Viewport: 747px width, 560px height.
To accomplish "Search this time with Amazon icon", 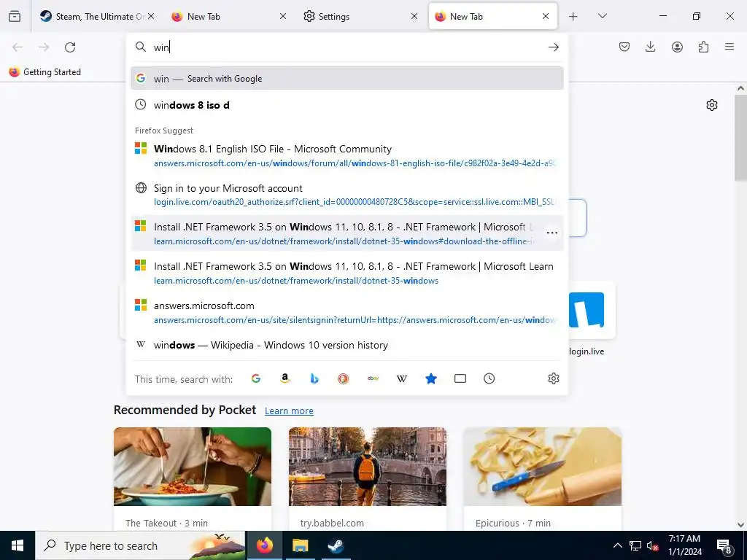I will click(x=285, y=378).
